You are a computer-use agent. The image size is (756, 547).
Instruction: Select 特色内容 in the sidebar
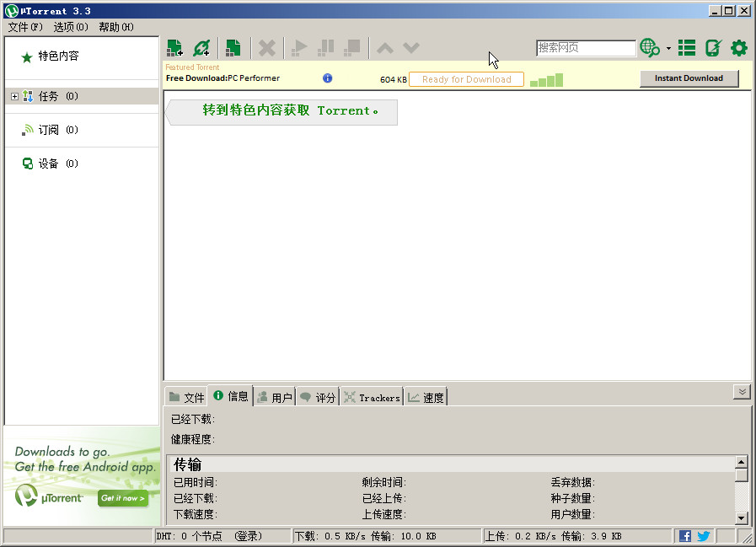click(x=58, y=56)
